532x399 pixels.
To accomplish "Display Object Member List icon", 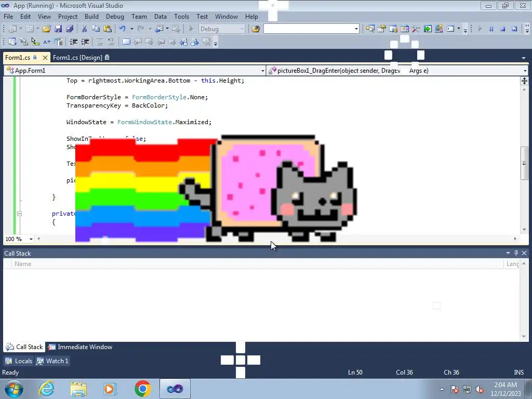I will 12,42.
